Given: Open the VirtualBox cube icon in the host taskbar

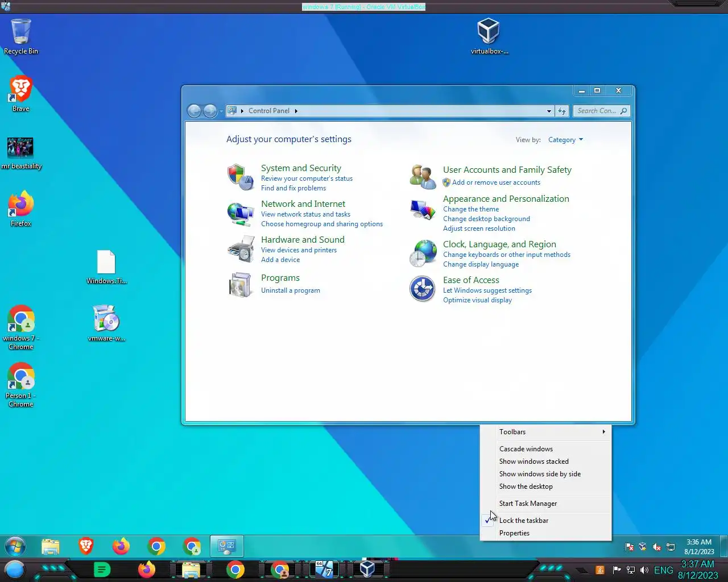Looking at the screenshot, I should pyautogui.click(x=367, y=569).
